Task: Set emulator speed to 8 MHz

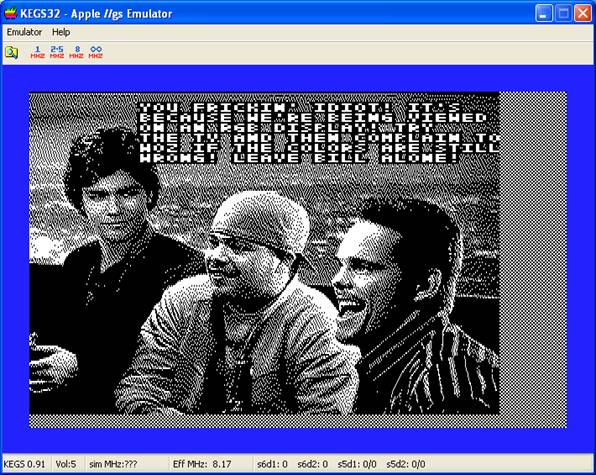Action: [76, 52]
